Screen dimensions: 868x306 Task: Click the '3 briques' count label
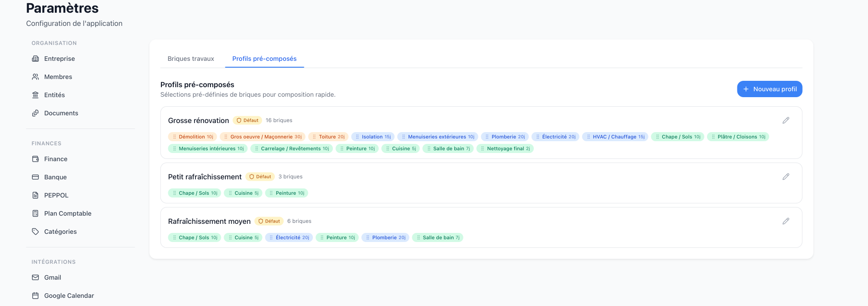click(x=290, y=177)
